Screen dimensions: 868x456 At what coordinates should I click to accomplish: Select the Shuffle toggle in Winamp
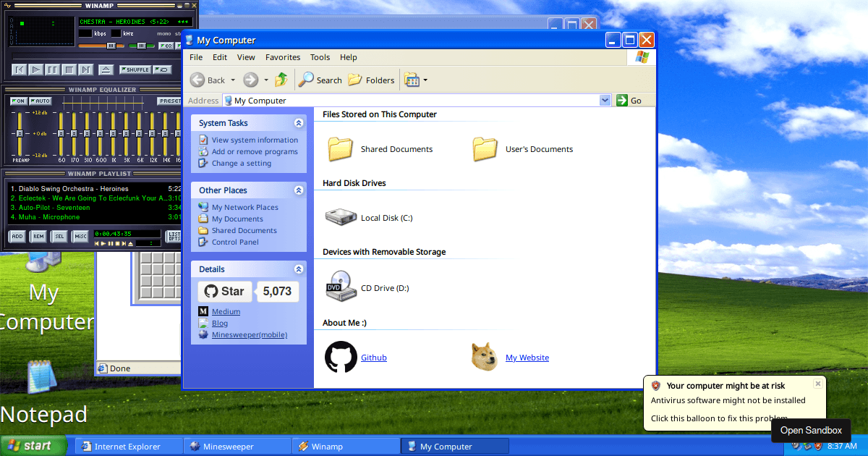pos(135,69)
